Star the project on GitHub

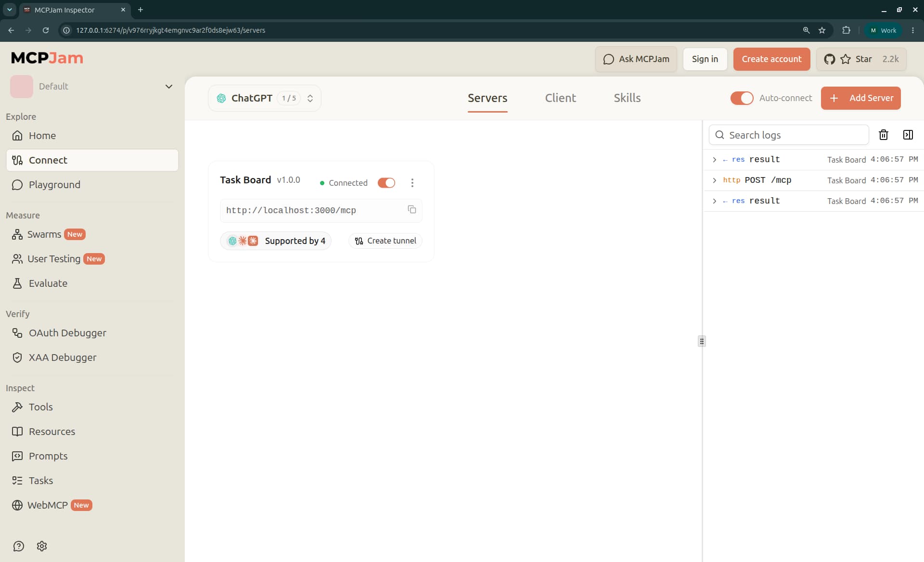[x=861, y=59]
